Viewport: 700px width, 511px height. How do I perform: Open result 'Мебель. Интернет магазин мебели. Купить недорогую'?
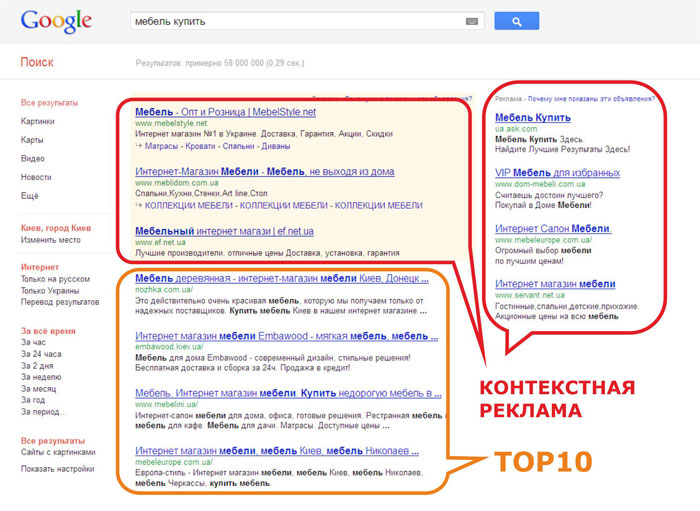point(288,393)
